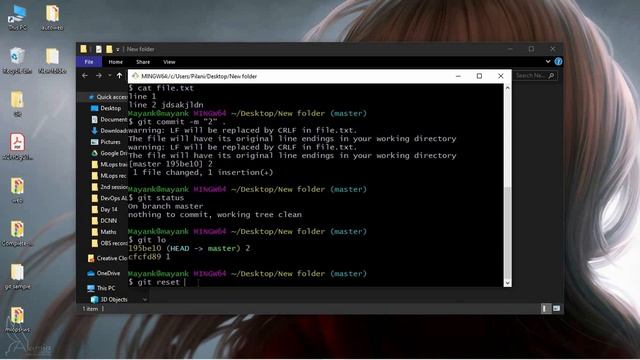Screen dimensions: 640x360
Task: Click the git reset command line
Action: tap(157, 282)
